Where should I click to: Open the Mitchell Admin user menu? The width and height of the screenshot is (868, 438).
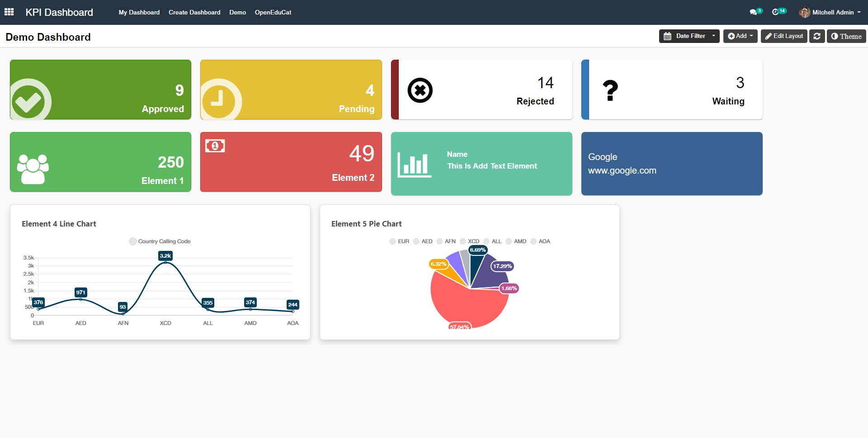pos(830,12)
